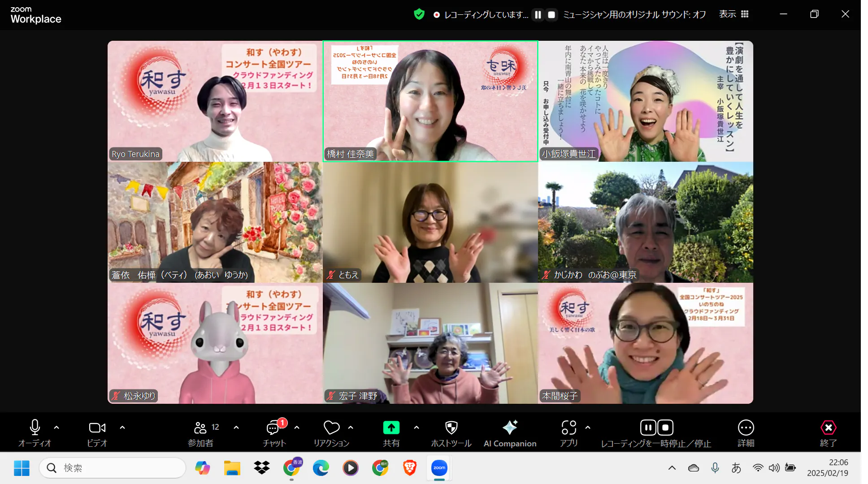Launch AI Companion sparkle icon
The height and width of the screenshot is (484, 868).
[510, 428]
